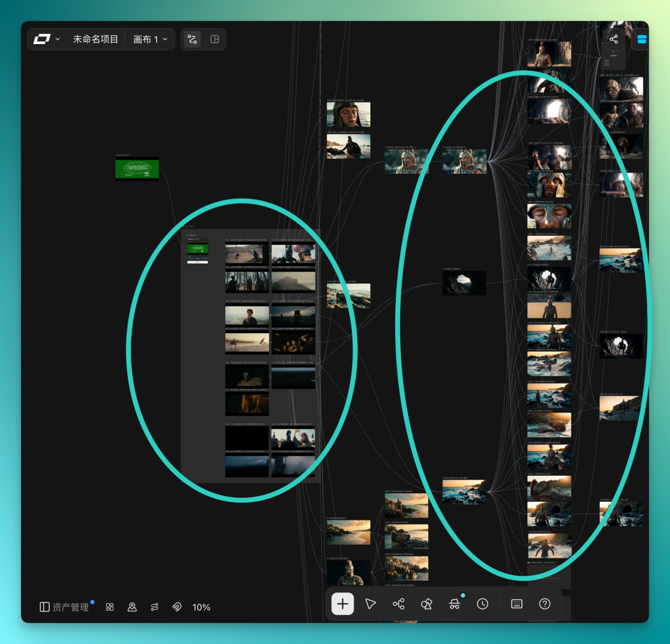Open the keyboard shortcuts icon
670x644 pixels.
click(x=517, y=604)
